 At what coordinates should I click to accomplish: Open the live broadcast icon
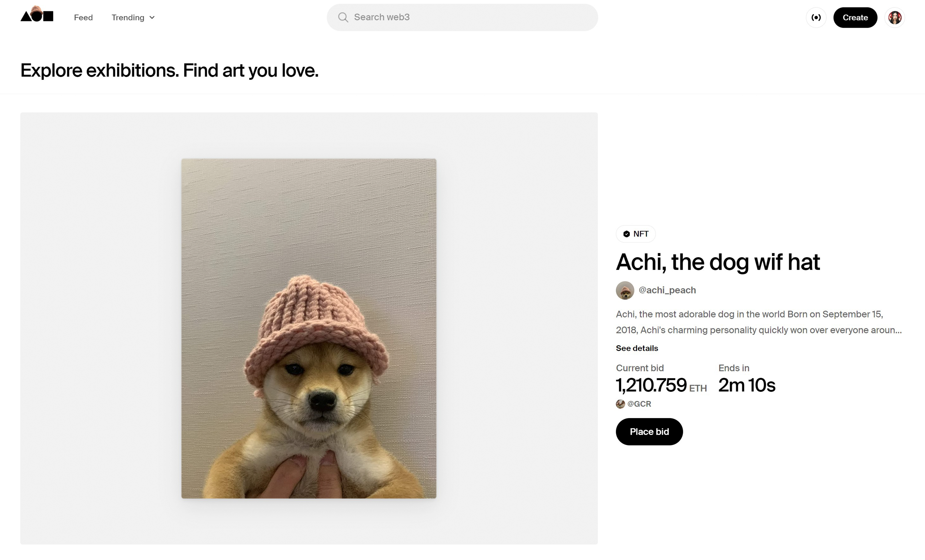816,17
